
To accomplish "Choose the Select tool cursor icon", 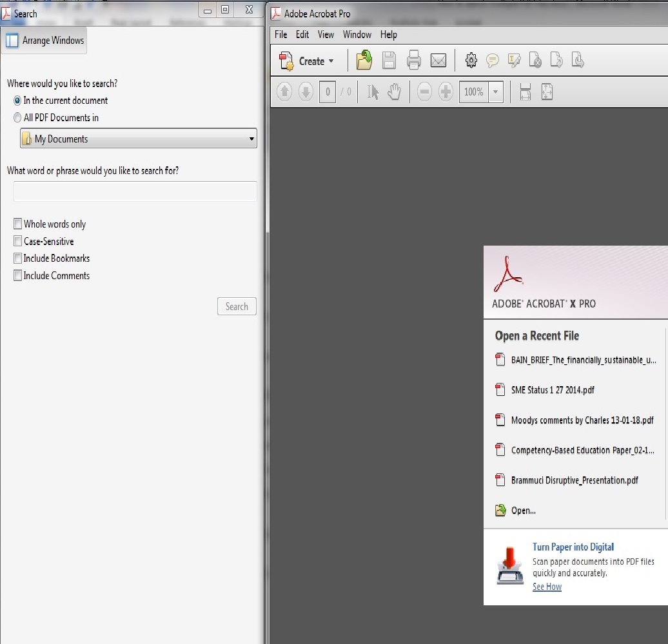I will (373, 92).
